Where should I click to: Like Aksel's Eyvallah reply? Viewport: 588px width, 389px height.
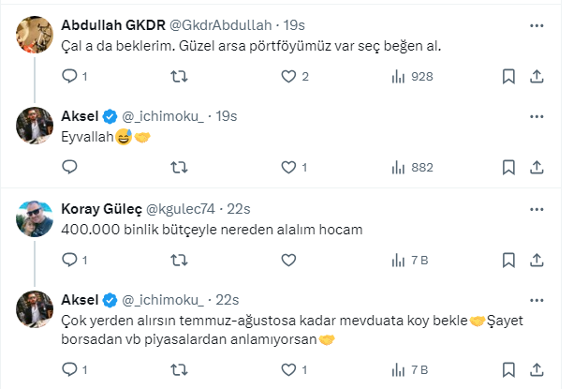point(288,167)
